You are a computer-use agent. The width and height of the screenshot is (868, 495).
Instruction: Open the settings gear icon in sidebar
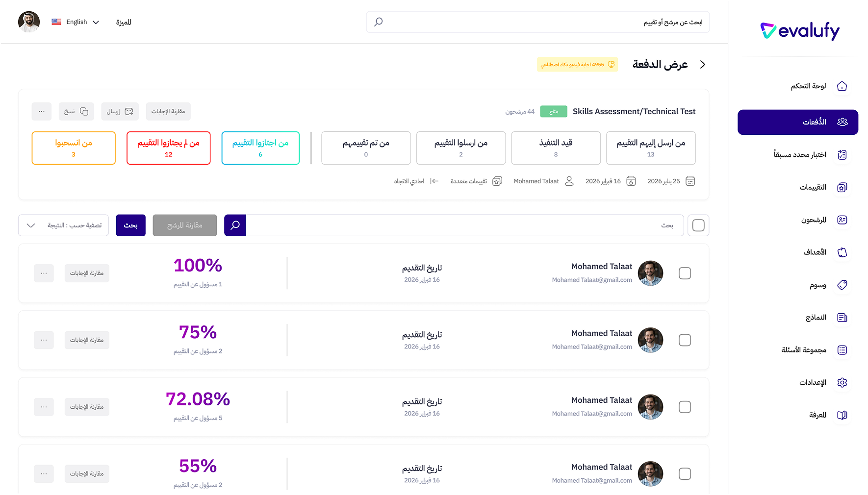[x=842, y=383]
